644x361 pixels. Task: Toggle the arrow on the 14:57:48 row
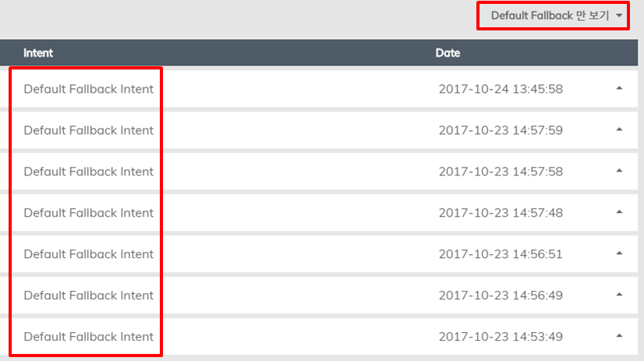(x=619, y=212)
